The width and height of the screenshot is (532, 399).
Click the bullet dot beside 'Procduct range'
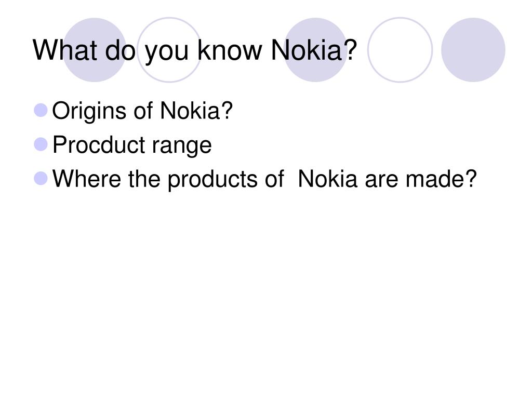(41, 144)
